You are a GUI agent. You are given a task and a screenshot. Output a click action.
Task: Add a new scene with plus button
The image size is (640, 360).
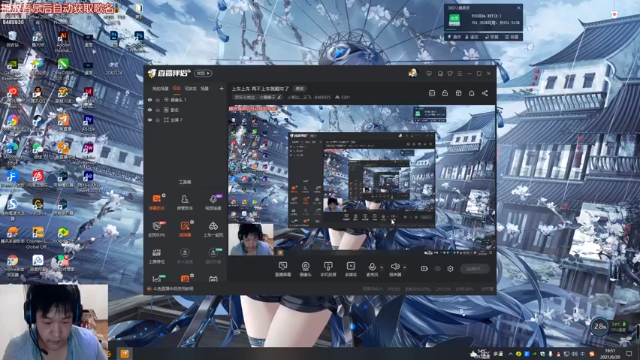tap(222, 89)
